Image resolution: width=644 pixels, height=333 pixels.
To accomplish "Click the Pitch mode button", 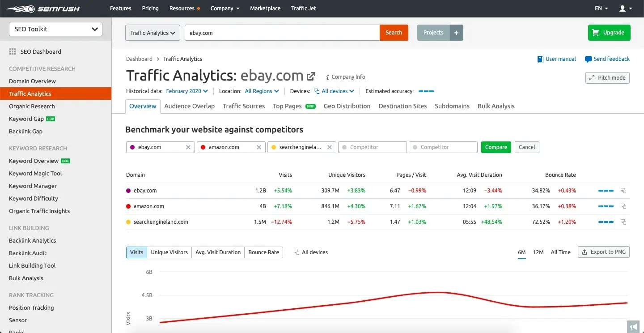I will point(607,78).
